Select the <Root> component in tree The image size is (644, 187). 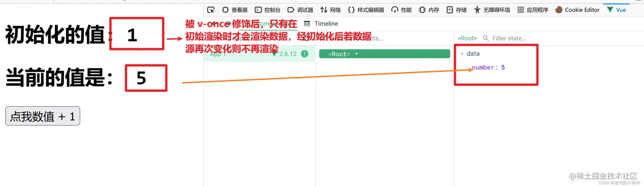(x=384, y=54)
